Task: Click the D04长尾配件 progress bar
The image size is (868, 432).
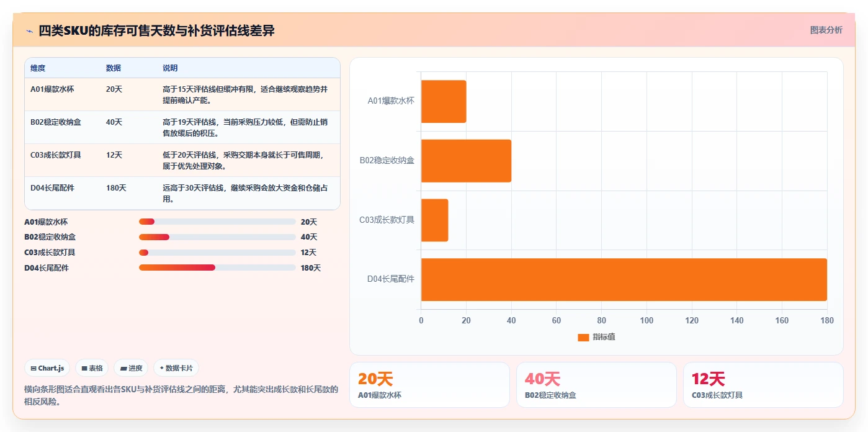Action: pyautogui.click(x=217, y=268)
